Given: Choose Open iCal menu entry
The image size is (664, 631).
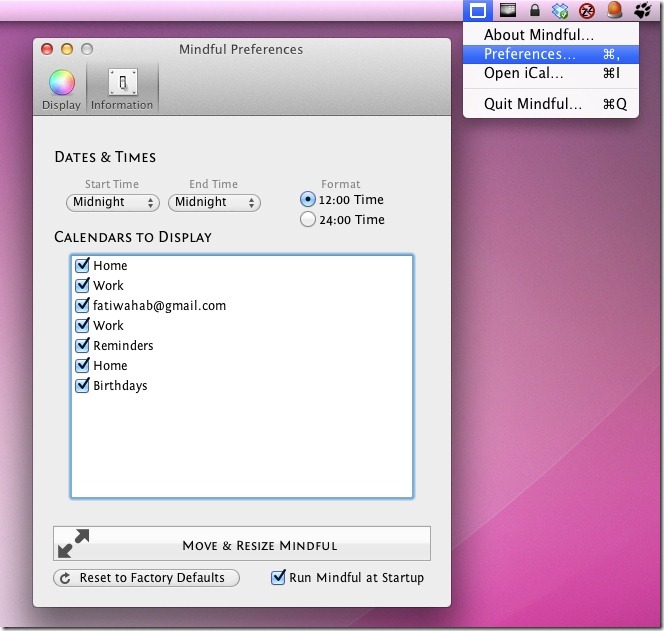Looking at the screenshot, I should (551, 73).
